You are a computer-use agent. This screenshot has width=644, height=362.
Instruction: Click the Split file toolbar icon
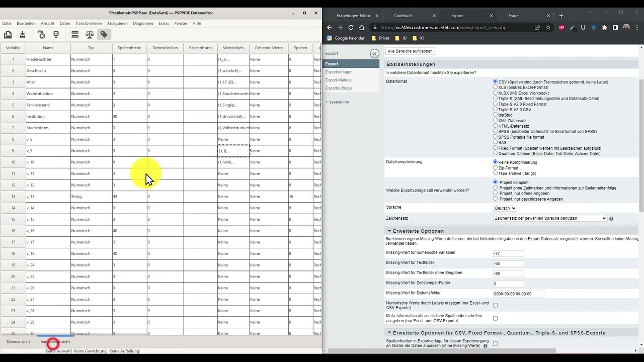(x=75, y=35)
